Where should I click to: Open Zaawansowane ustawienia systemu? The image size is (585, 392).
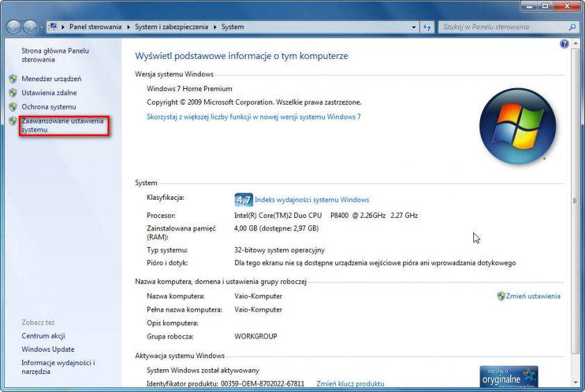point(62,125)
